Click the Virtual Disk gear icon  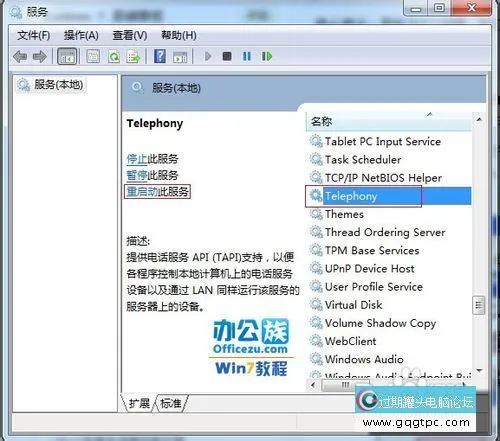coord(316,305)
